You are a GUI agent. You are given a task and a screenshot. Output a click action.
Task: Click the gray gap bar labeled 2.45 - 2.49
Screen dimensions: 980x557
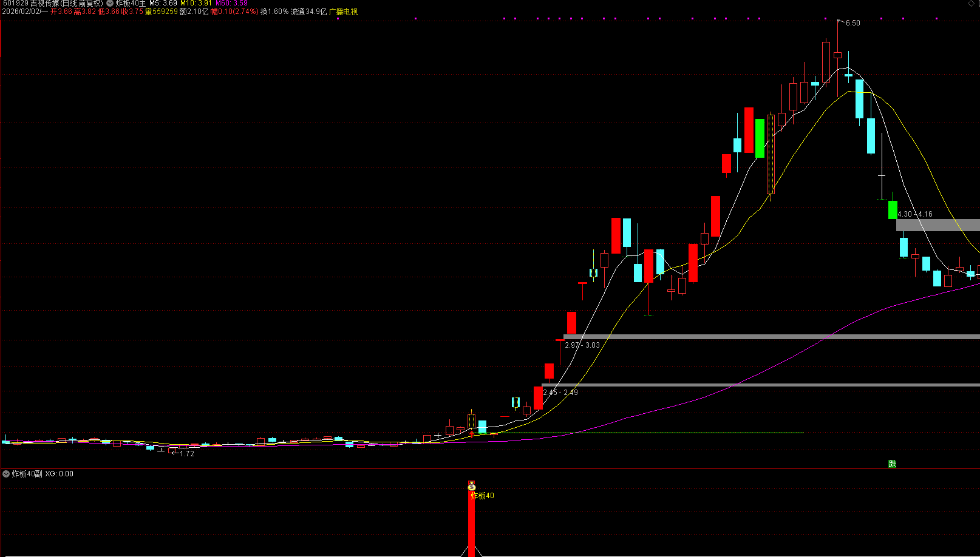(760, 385)
